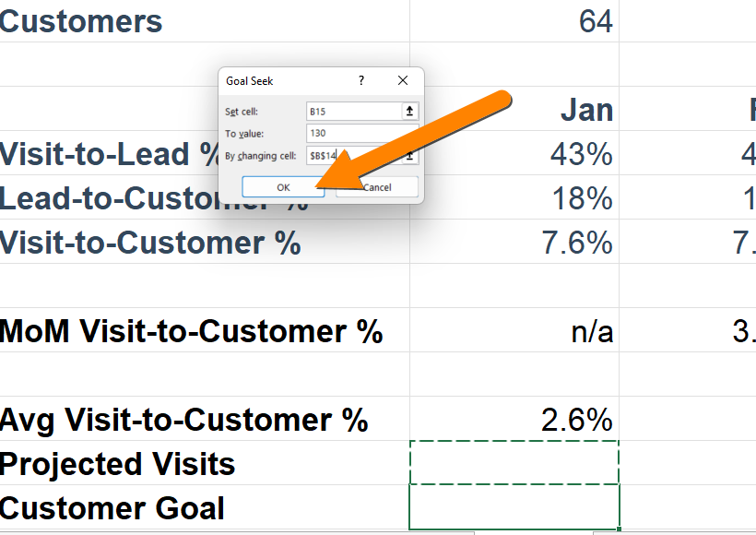
Task: Select the Avg Visit-to-Customer 2.6% cell
Action: 514,419
